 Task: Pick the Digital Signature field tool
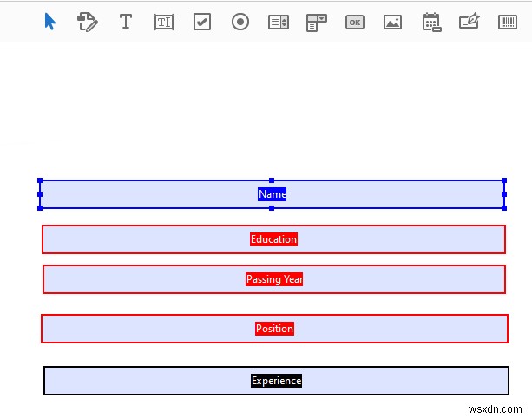[470, 21]
